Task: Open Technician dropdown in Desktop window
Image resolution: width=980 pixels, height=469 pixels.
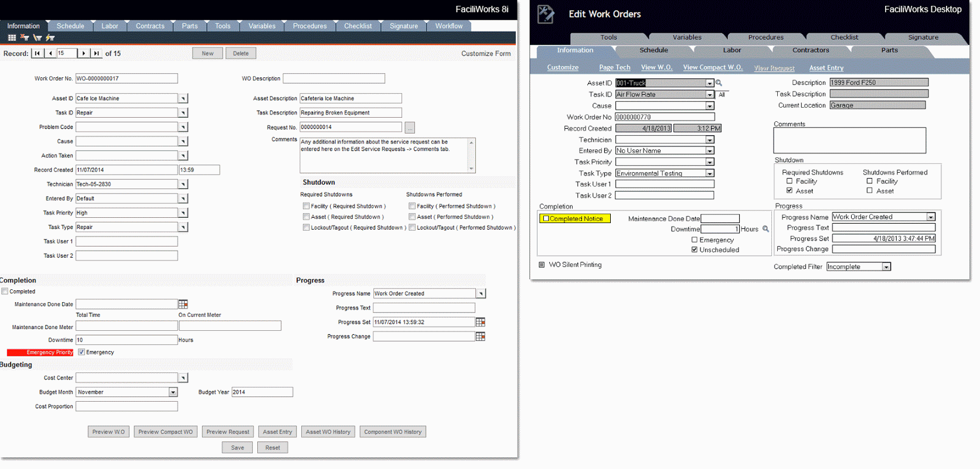Action: [x=710, y=139]
